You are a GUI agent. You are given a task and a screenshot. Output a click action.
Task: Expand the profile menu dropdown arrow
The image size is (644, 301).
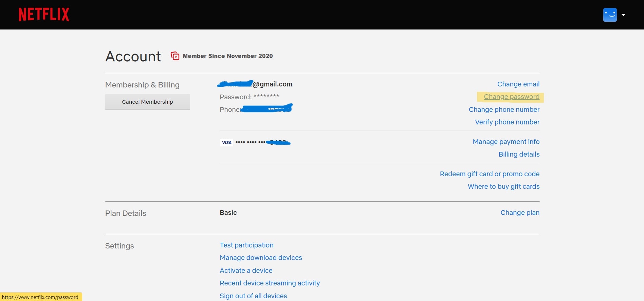point(623,15)
